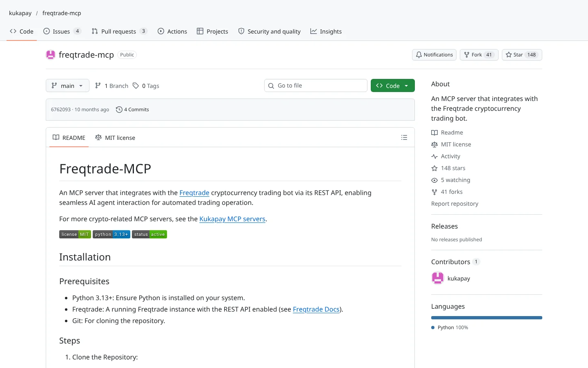
Task: Follow the Freqtrade link in description
Action: [x=194, y=193]
